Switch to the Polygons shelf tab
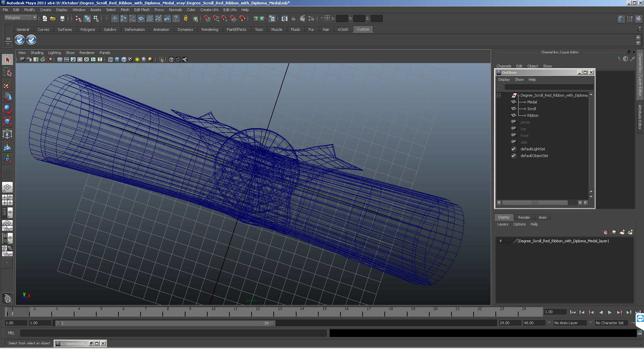The image size is (644, 349). 88,30
